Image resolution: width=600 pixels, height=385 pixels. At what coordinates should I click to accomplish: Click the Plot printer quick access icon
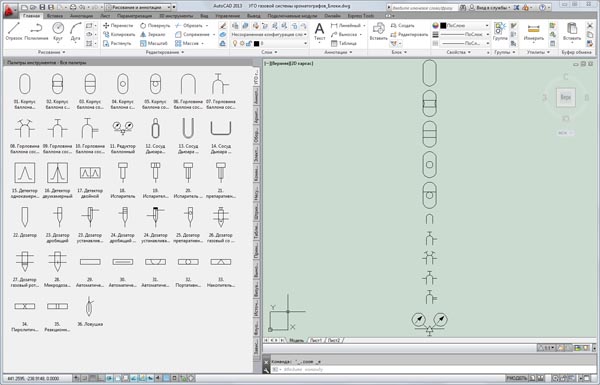tap(73, 7)
